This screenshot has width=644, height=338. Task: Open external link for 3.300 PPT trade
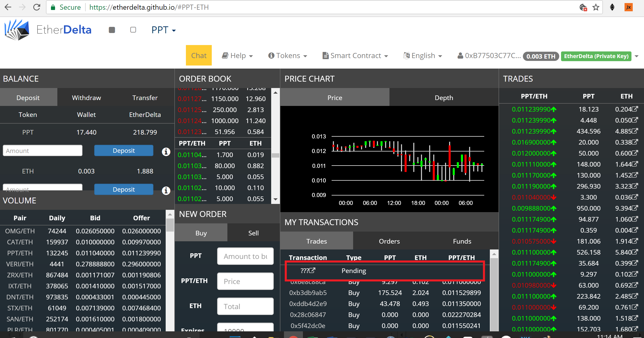tap(635, 197)
